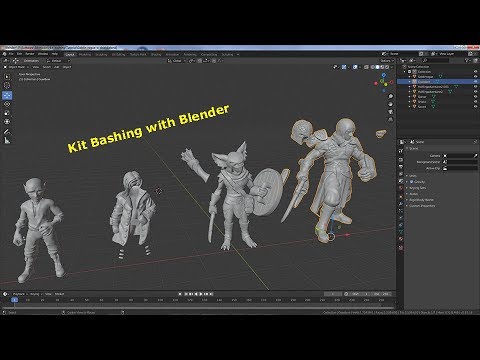
Task: Open Global transform orientation dropdown
Action: [176, 61]
